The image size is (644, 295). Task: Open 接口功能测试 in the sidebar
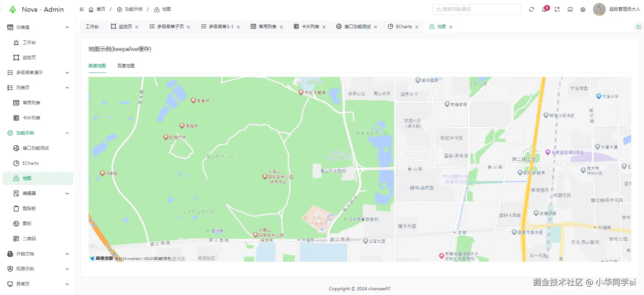(38, 148)
